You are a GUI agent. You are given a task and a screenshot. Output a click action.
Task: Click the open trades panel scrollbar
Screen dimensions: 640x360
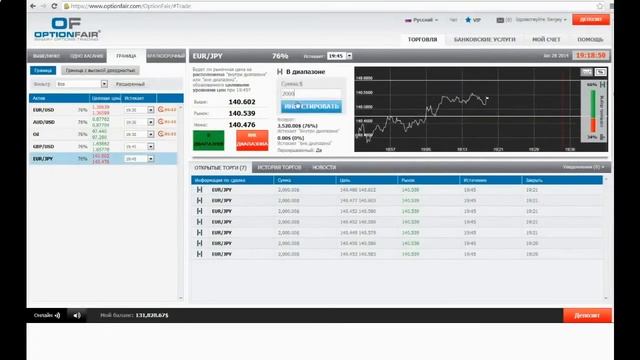[x=606, y=239]
